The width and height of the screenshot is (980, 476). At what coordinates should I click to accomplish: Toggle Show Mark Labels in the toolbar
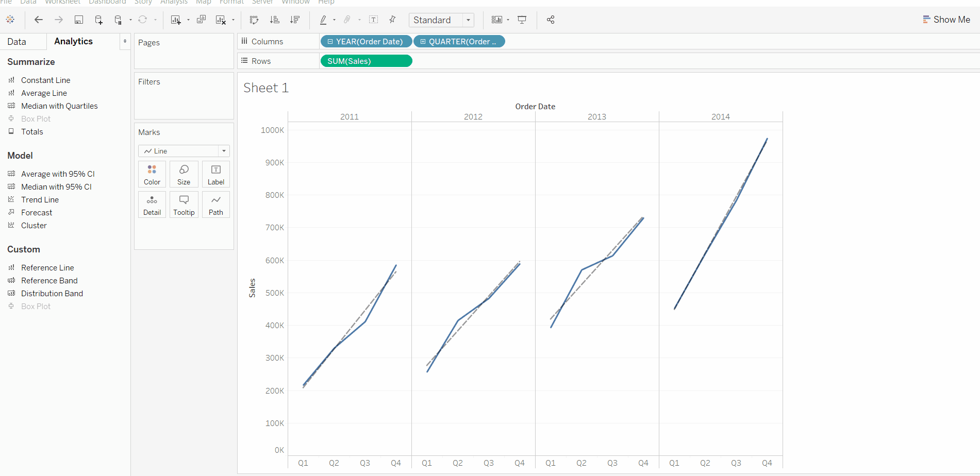(x=374, y=20)
